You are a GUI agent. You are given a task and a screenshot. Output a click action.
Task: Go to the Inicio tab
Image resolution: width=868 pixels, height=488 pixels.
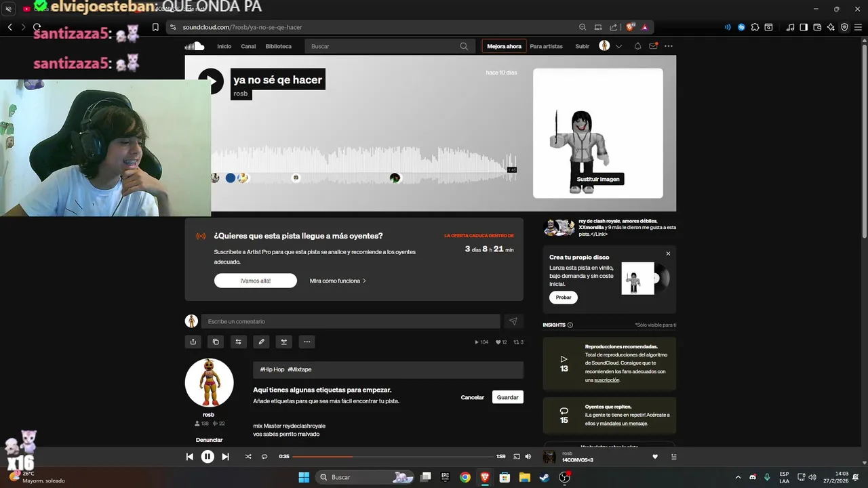[224, 46]
